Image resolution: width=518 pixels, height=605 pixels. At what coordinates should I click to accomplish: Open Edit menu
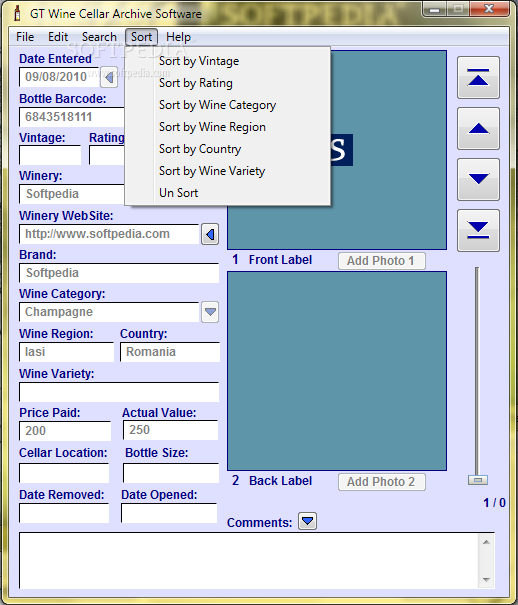58,37
